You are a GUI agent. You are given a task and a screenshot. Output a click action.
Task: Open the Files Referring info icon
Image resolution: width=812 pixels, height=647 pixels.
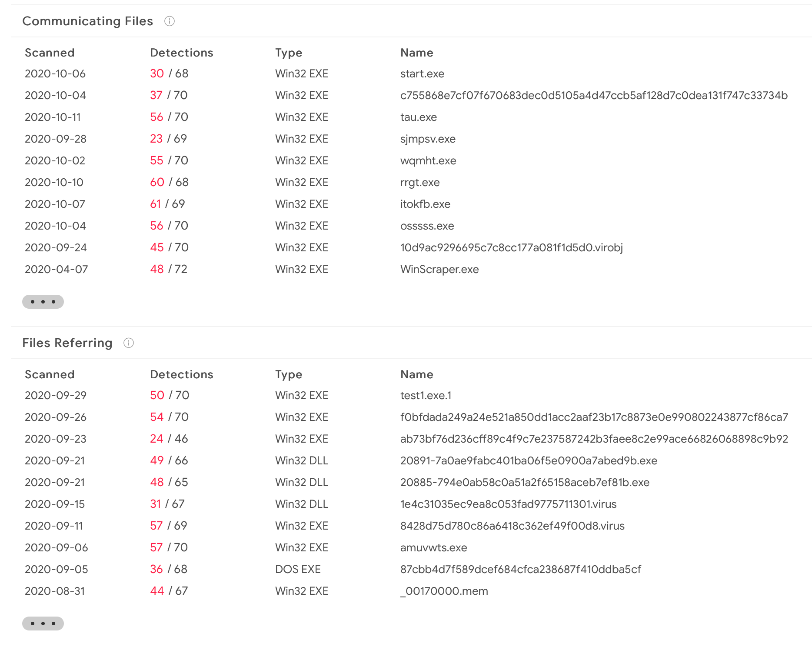129,343
